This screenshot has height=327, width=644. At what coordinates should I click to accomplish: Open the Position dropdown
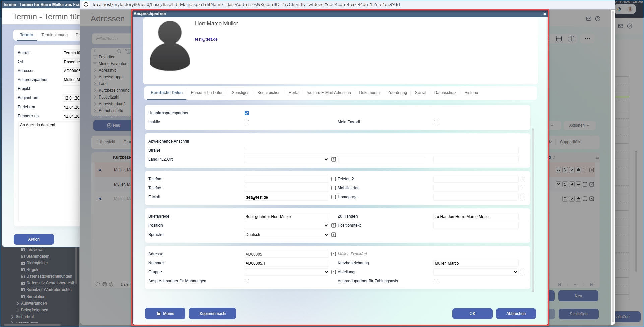[x=286, y=225]
